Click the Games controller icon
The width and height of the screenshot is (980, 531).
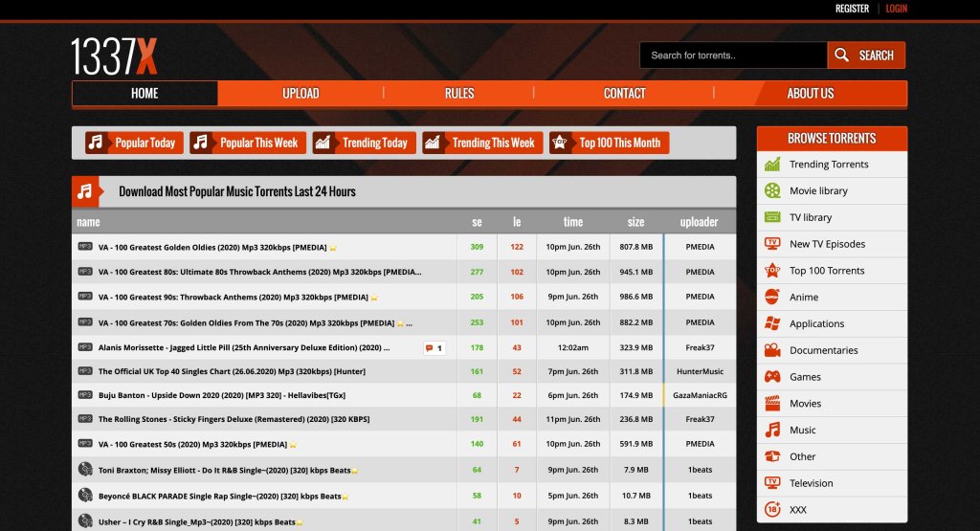772,377
